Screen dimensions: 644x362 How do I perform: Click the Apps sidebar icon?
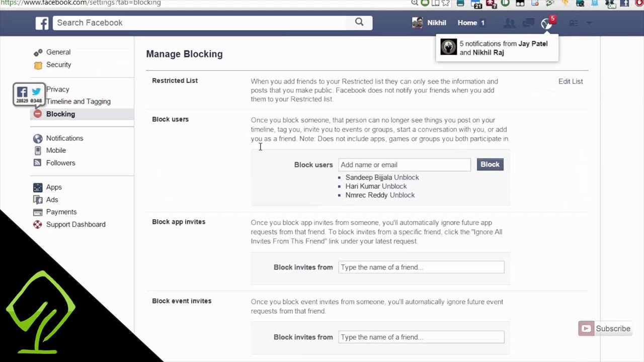click(38, 188)
